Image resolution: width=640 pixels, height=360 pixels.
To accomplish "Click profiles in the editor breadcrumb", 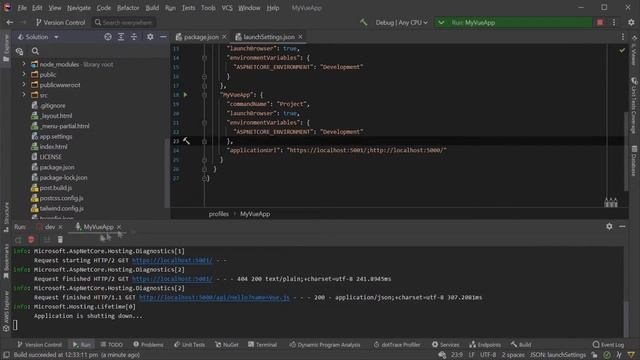I will coord(219,214).
